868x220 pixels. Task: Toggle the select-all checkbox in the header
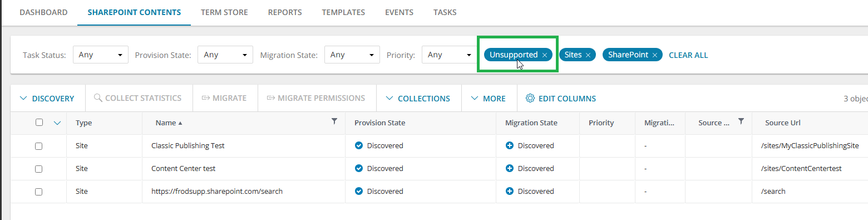pyautogui.click(x=39, y=123)
